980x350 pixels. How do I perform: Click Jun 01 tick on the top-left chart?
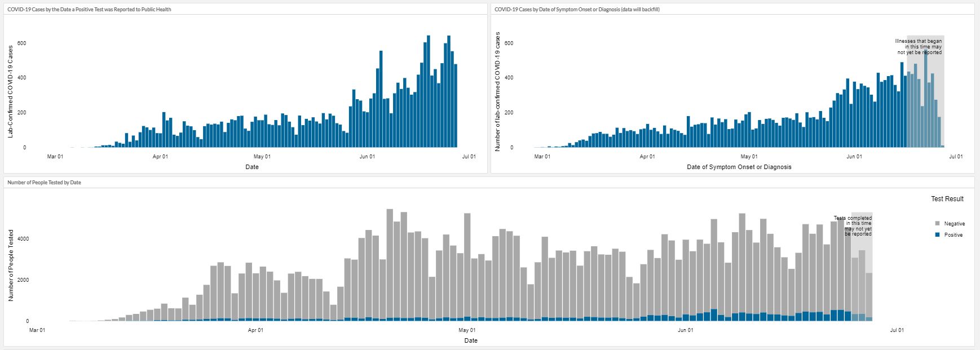[x=367, y=157]
